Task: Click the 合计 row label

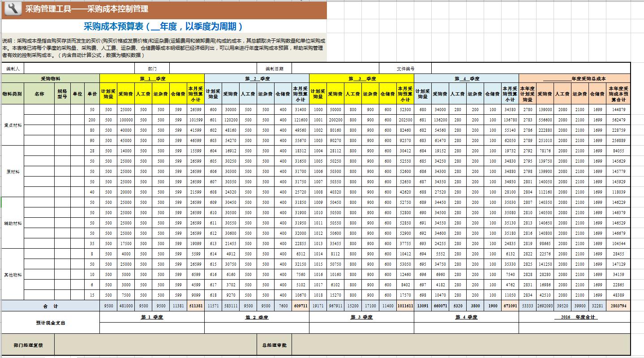Action: pyautogui.click(x=51, y=306)
